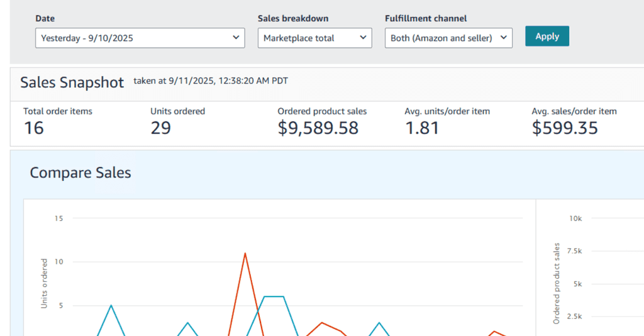Image resolution: width=644 pixels, height=336 pixels.
Task: Select the Avg. units/order item value 1.81
Action: click(423, 128)
